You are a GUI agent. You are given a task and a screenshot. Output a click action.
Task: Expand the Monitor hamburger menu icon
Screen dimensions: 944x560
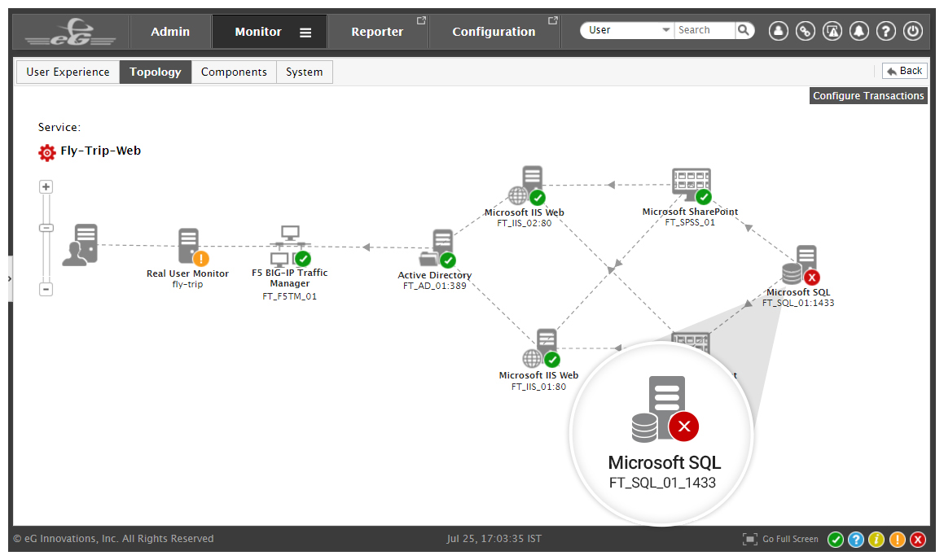click(x=305, y=33)
